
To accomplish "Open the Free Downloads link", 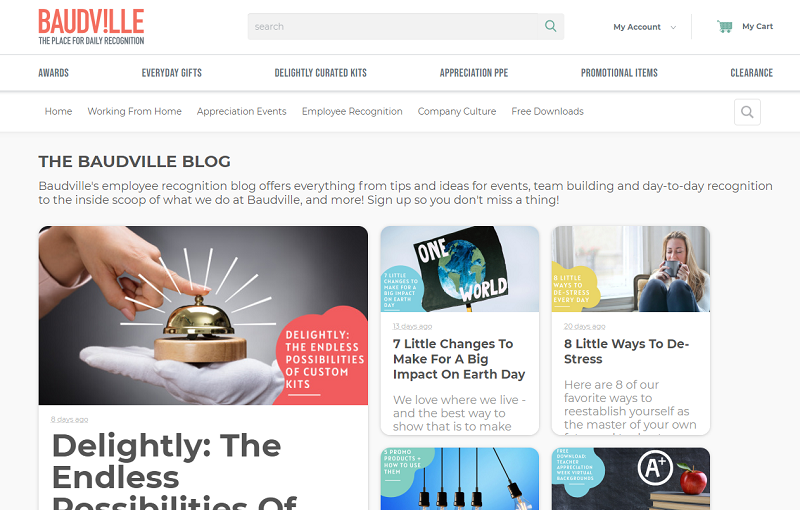I will [547, 111].
